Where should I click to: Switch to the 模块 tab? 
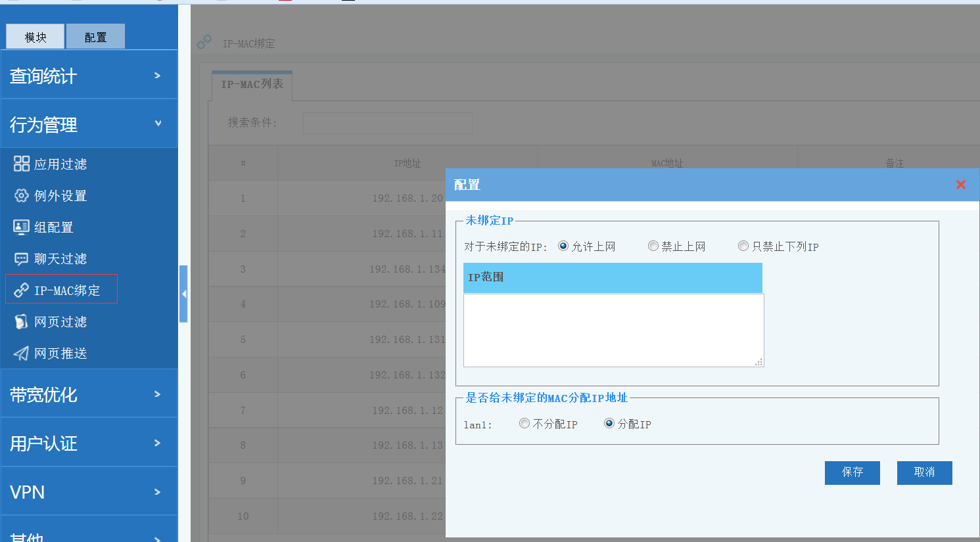click(34, 36)
